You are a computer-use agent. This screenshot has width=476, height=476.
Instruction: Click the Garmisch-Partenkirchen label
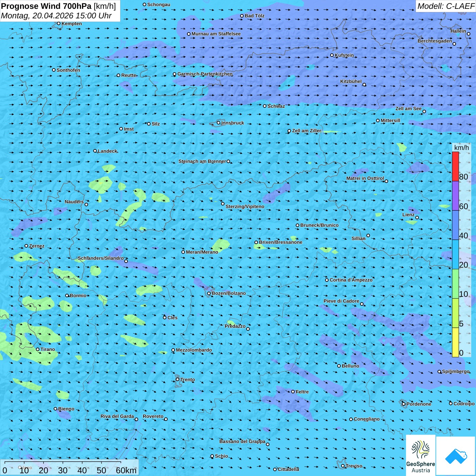point(205,74)
